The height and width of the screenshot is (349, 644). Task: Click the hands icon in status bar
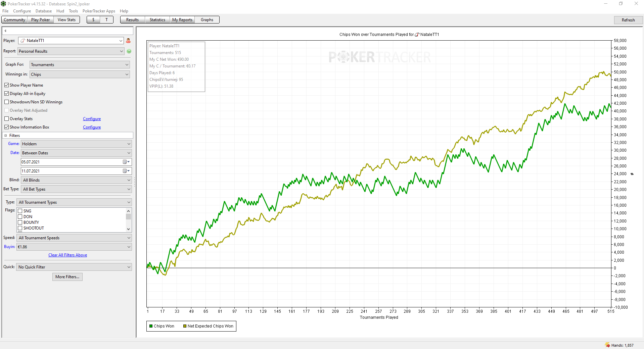point(607,345)
